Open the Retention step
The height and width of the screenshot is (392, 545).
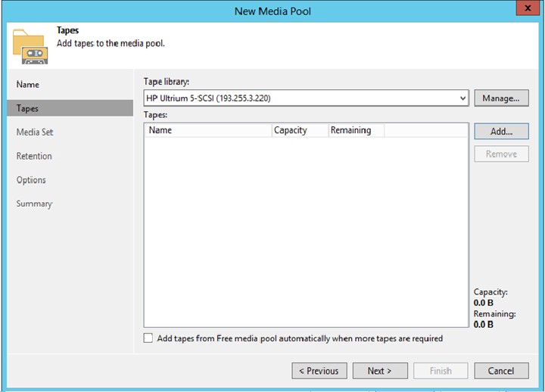point(34,156)
